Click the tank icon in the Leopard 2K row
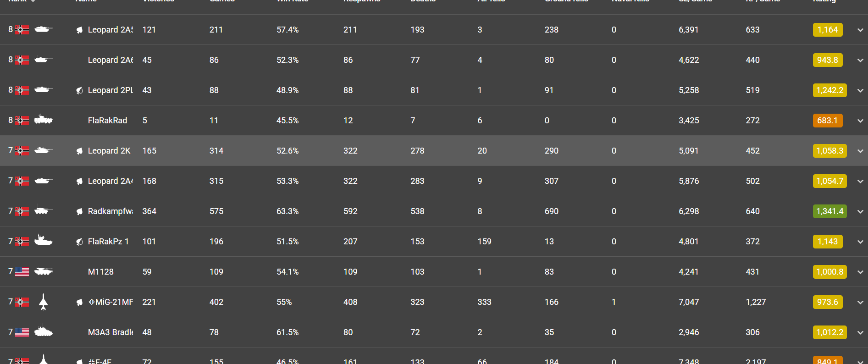Viewport: 868px width, 364px height. coord(43,150)
